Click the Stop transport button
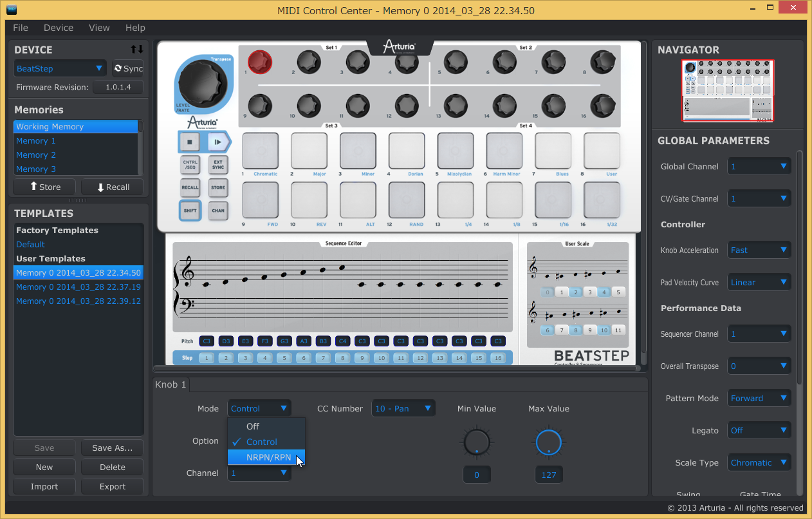Viewport: 812px width, 519px height. 190,142
